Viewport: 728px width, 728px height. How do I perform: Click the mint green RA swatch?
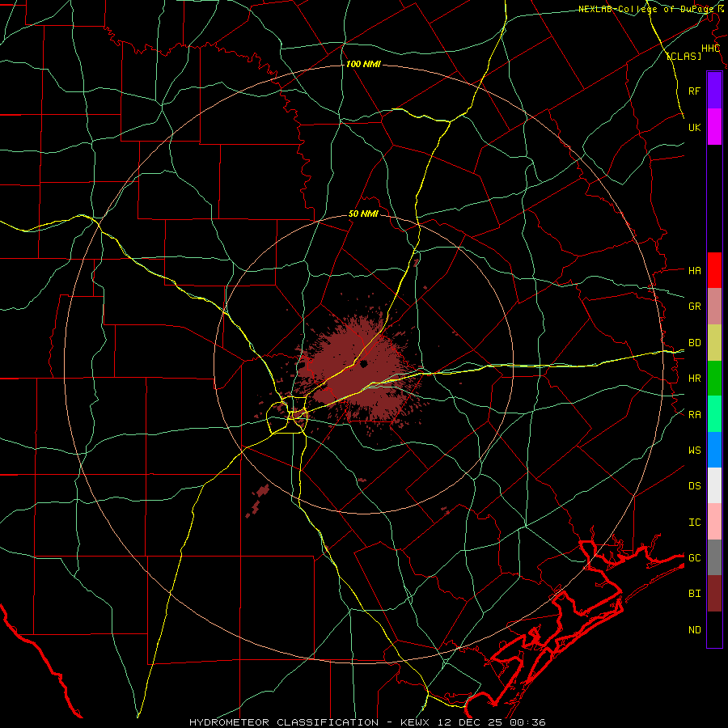(x=714, y=413)
